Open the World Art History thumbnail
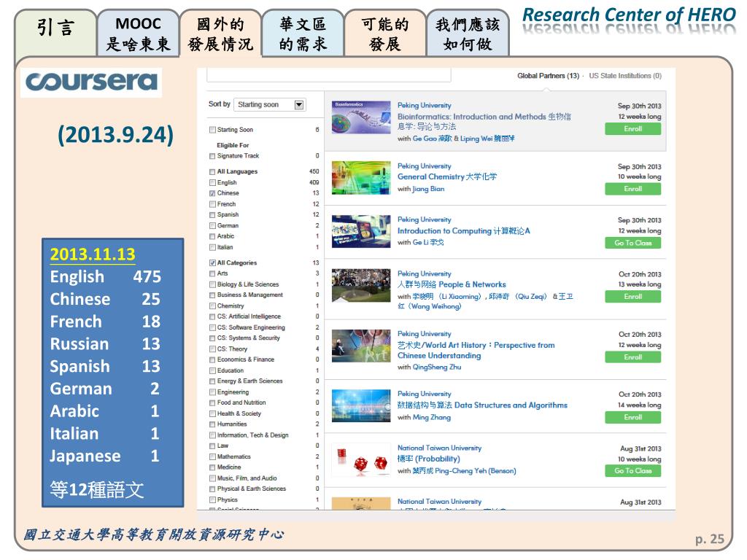Screen dimensions: 747x560 (361, 346)
